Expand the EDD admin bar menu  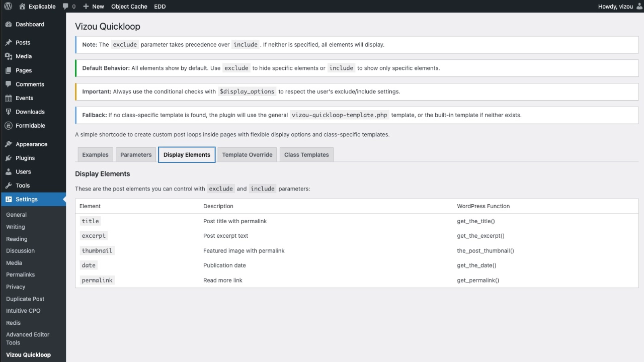[160, 7]
